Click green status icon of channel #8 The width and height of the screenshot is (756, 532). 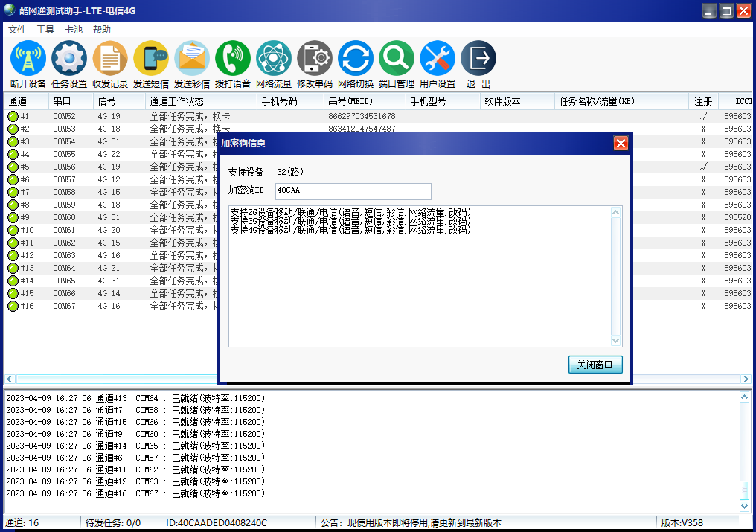(x=13, y=205)
